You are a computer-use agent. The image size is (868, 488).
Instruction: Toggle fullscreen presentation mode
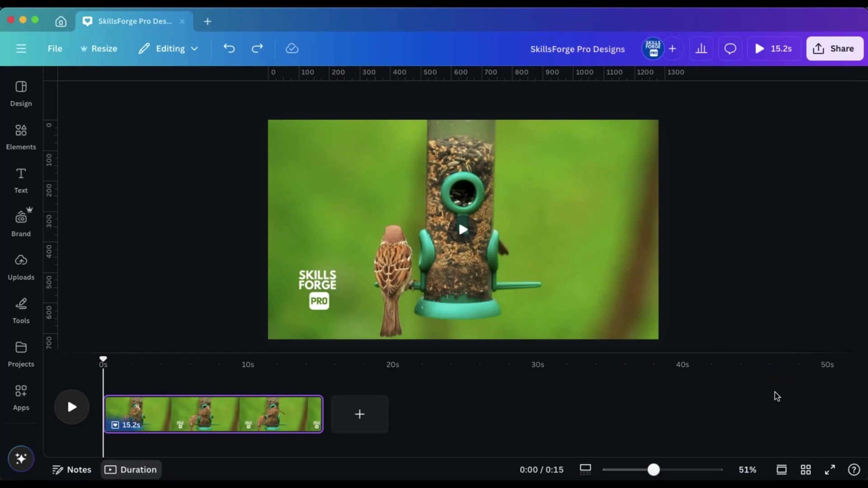click(830, 469)
